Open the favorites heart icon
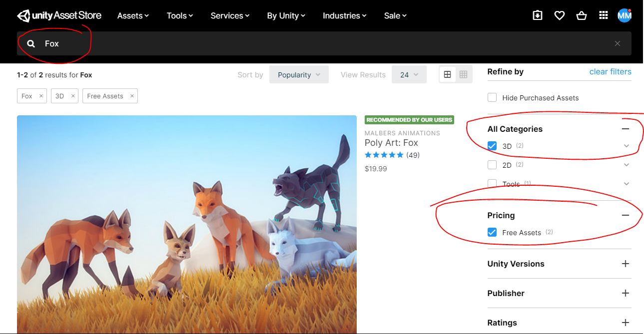644x334 pixels. point(560,15)
